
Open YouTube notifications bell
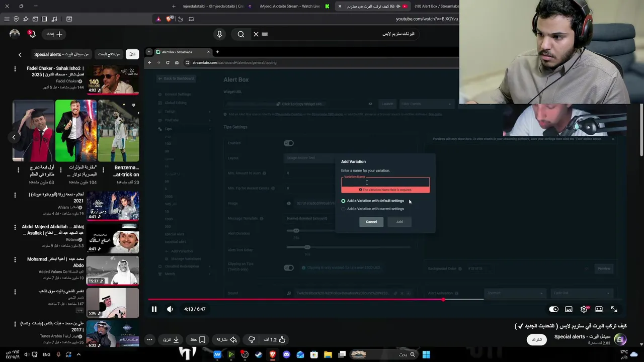(x=32, y=34)
